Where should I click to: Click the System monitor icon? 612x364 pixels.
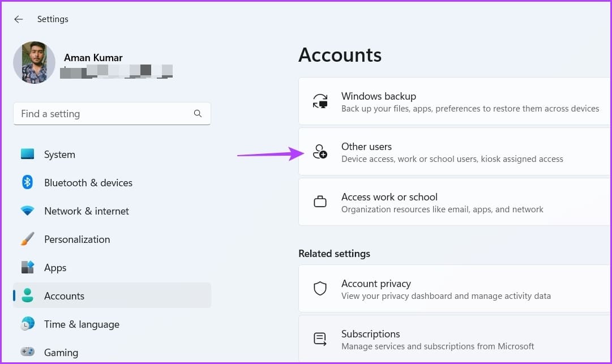27,154
